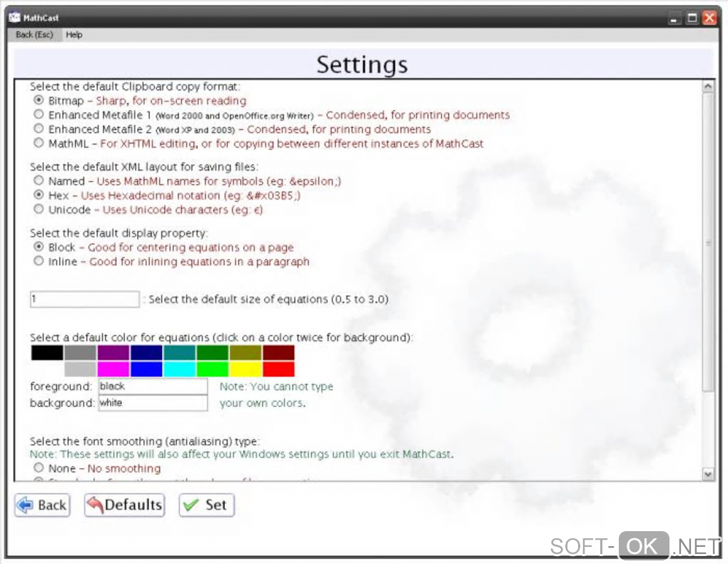Click the Defaults button
The width and height of the screenshot is (728, 564).
coord(124,505)
